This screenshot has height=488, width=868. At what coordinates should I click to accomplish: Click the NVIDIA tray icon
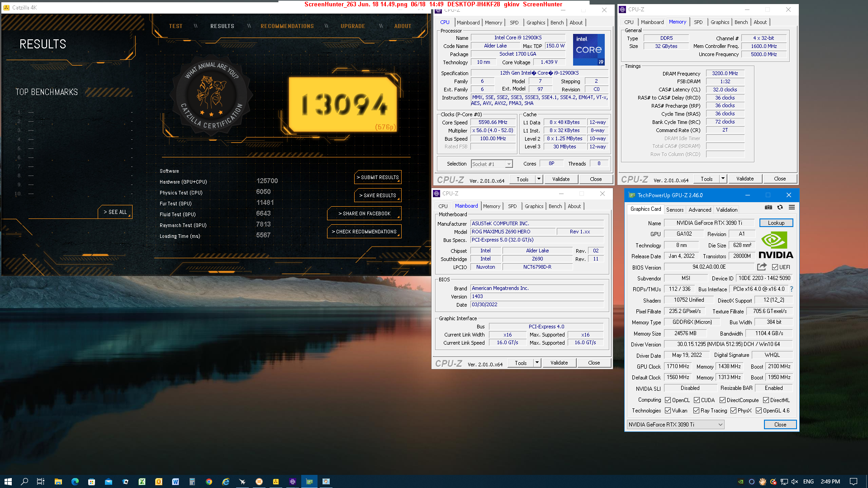740,482
